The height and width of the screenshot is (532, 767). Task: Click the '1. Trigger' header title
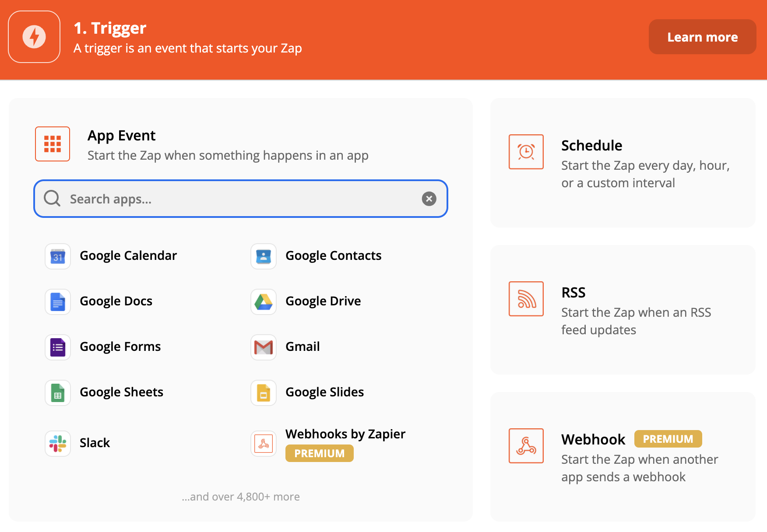point(110,28)
